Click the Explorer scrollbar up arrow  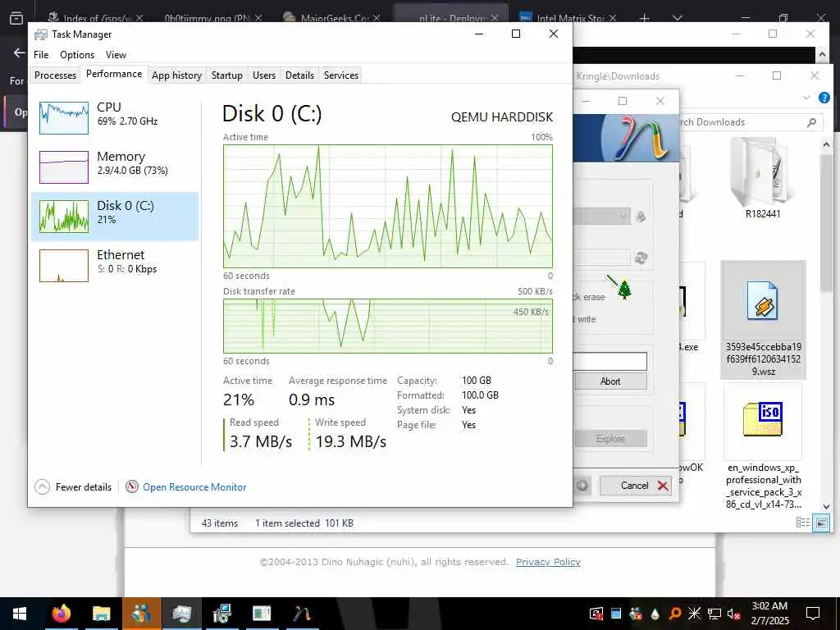pyautogui.click(x=825, y=144)
